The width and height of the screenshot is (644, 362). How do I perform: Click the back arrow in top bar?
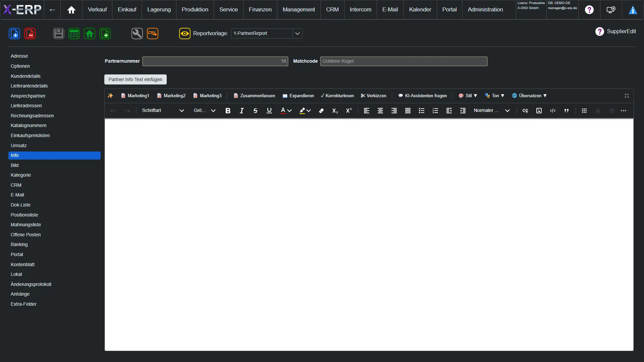pyautogui.click(x=52, y=10)
